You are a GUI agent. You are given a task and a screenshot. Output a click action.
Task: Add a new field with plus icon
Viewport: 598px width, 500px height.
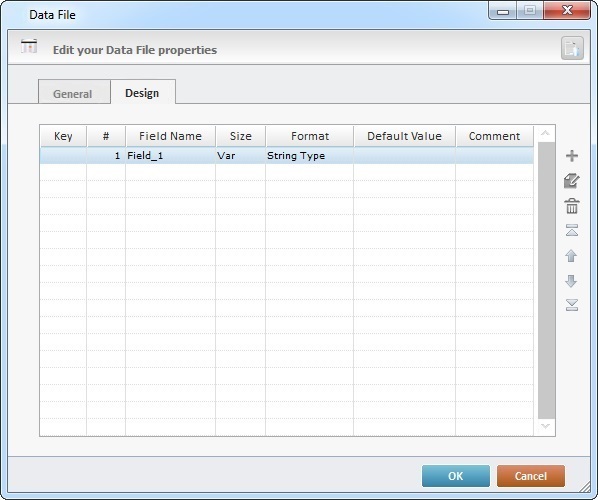[572, 156]
